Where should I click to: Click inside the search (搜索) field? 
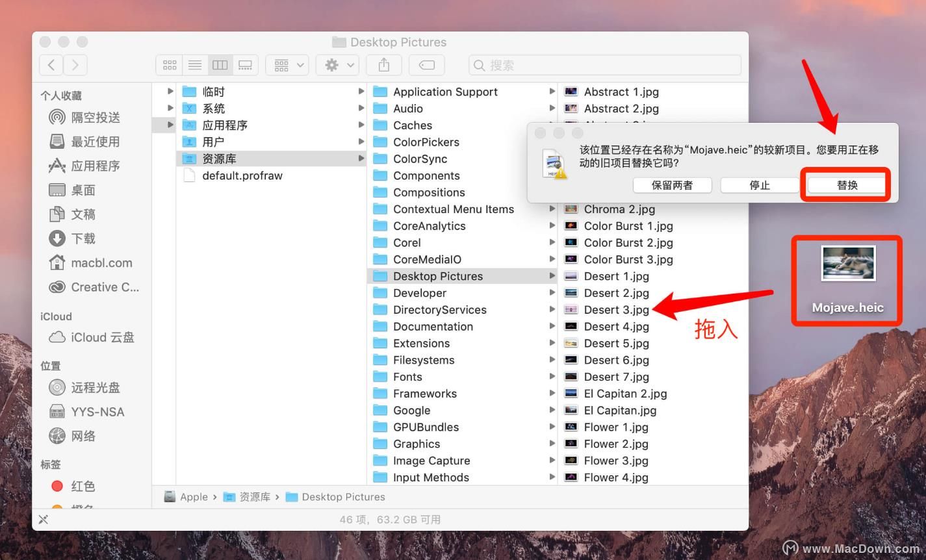point(604,64)
